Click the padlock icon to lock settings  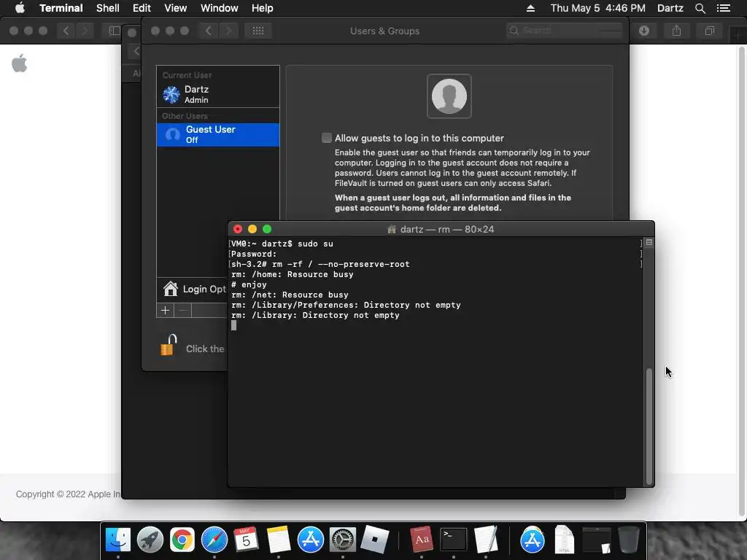click(x=169, y=345)
